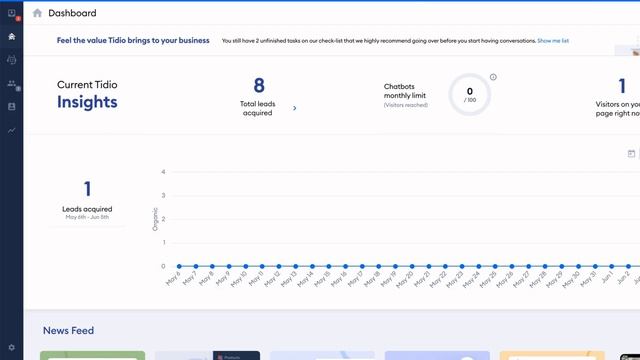Select the Jun 1 data point
640x360 pixels.
pyautogui.click(x=611, y=266)
